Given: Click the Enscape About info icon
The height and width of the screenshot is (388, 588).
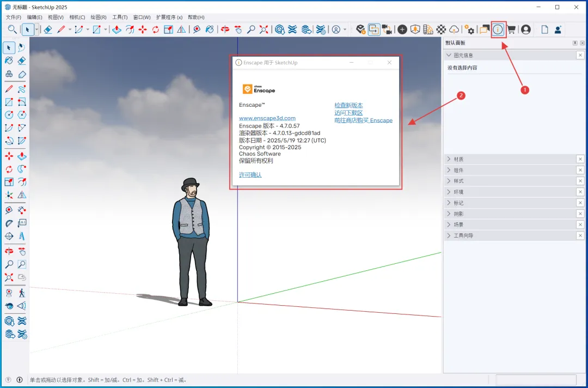Looking at the screenshot, I should (498, 29).
